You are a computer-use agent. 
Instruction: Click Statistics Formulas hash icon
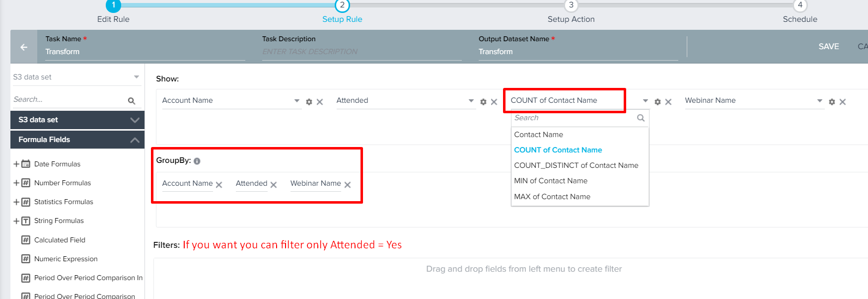coord(26,202)
